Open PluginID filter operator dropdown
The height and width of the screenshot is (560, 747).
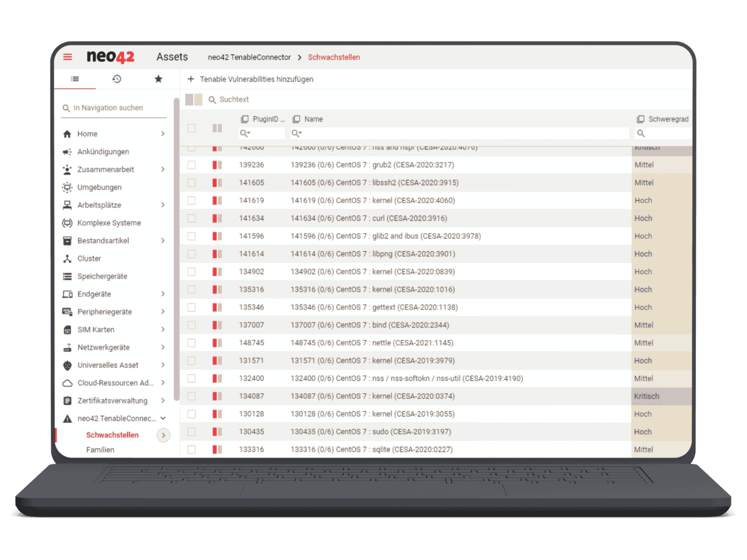pyautogui.click(x=245, y=133)
